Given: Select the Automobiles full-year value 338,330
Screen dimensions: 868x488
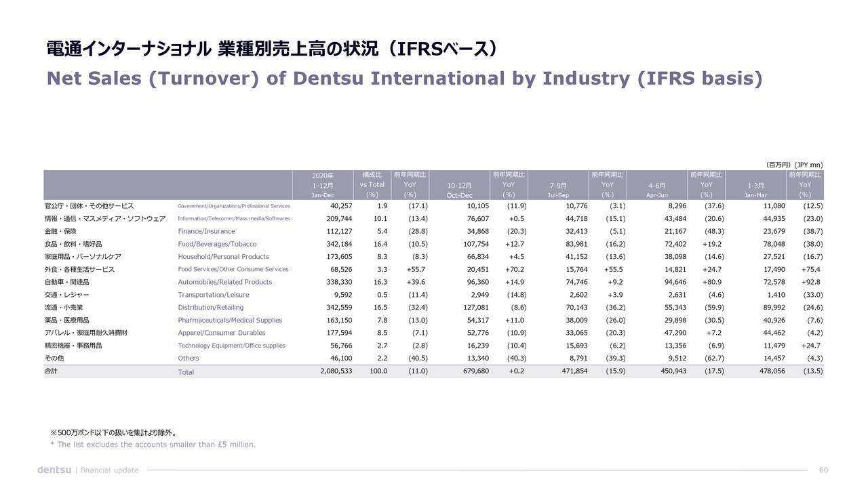Looking at the screenshot, I should click(339, 282).
